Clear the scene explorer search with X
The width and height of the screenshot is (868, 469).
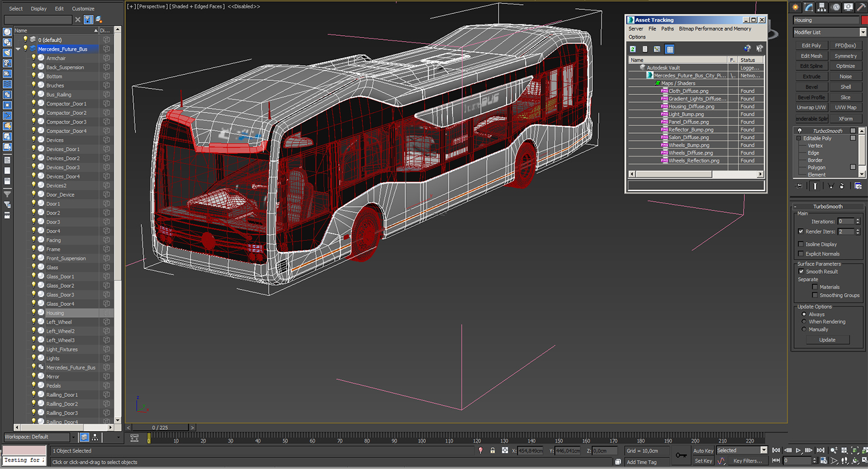78,19
